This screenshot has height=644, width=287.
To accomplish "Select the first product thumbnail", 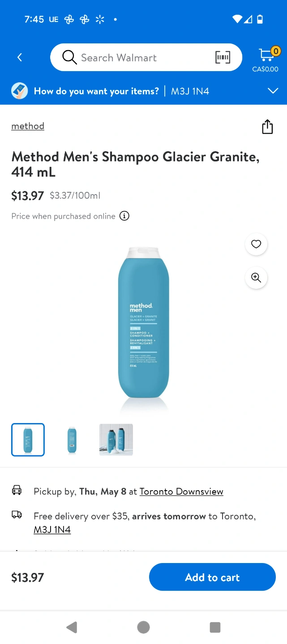I will pyautogui.click(x=28, y=440).
